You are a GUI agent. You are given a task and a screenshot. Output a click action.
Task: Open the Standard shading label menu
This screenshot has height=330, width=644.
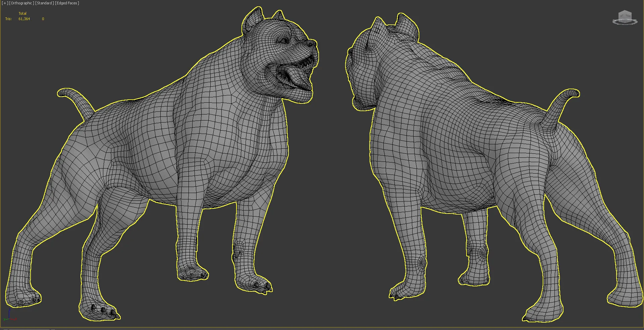(x=44, y=3)
